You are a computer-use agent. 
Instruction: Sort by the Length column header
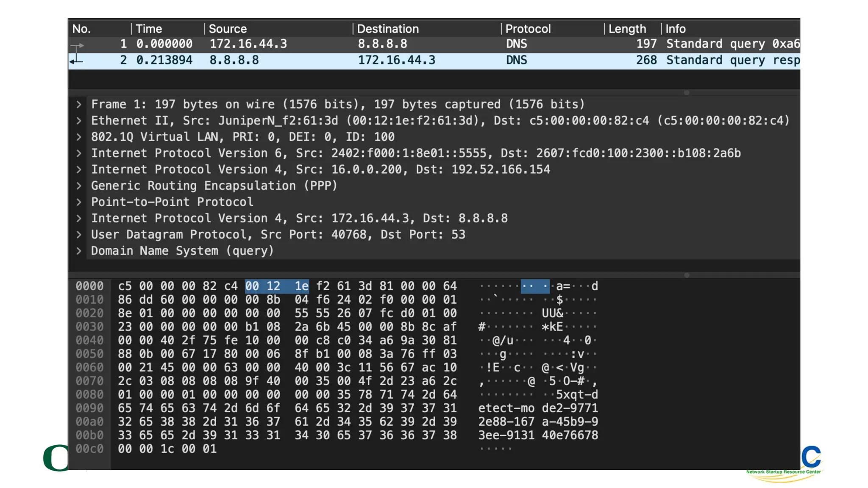[627, 29]
